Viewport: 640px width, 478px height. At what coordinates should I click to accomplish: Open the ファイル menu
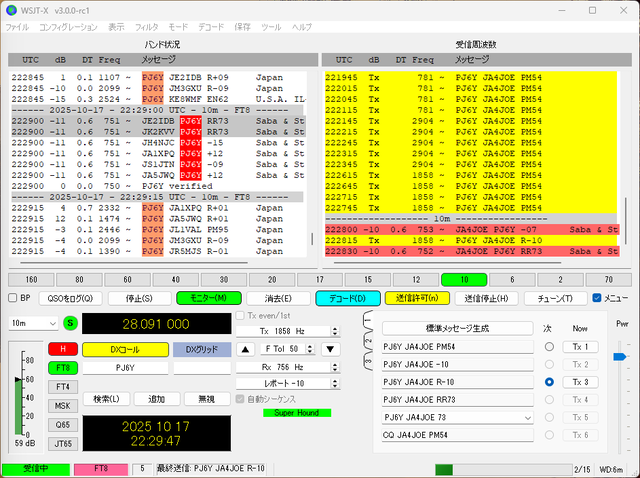click(x=17, y=27)
